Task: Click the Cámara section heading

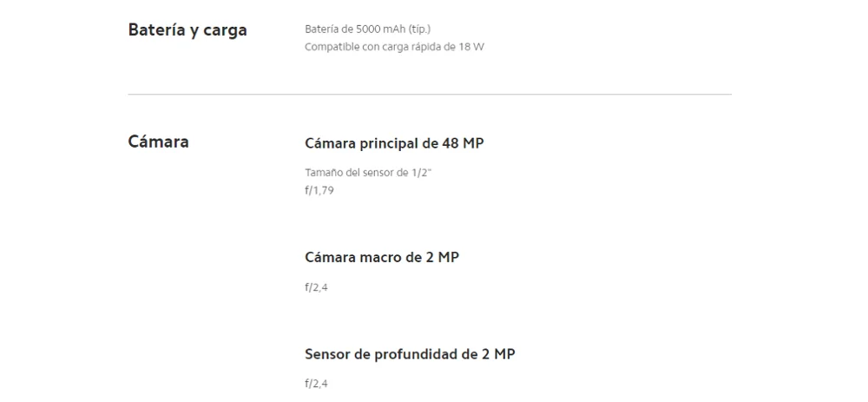Action: point(158,142)
